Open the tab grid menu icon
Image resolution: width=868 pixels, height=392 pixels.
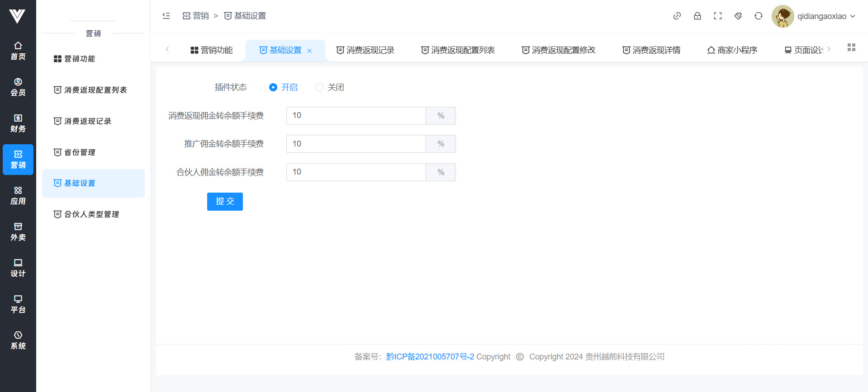click(851, 47)
